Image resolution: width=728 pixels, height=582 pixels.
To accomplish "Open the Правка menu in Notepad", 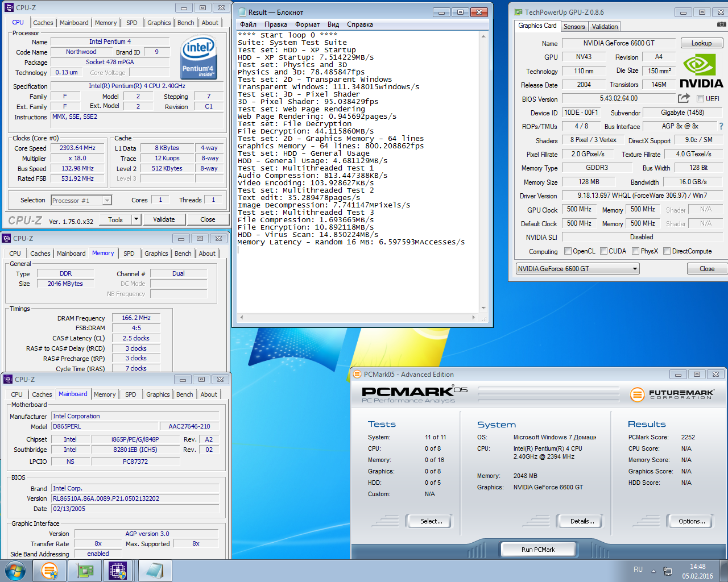I will click(276, 24).
